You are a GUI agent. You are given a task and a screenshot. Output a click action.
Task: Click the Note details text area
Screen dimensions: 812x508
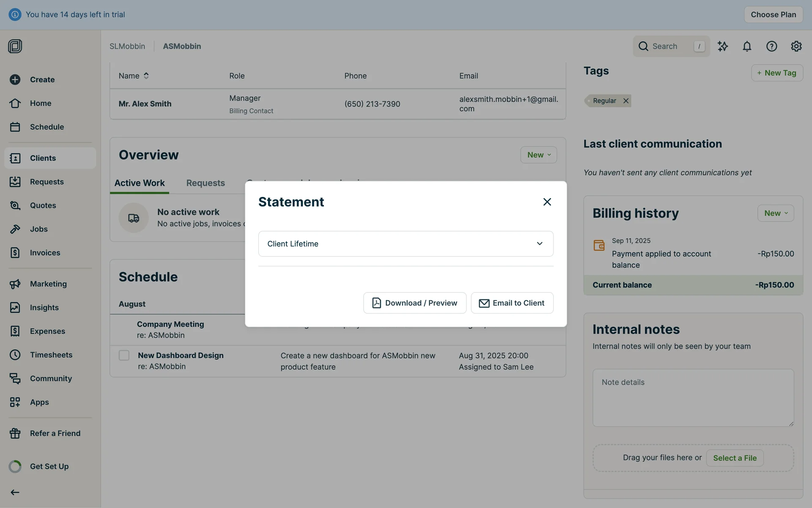coord(693,398)
